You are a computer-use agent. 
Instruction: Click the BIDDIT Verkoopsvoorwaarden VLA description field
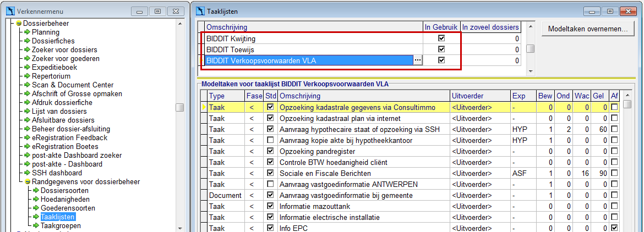point(308,60)
